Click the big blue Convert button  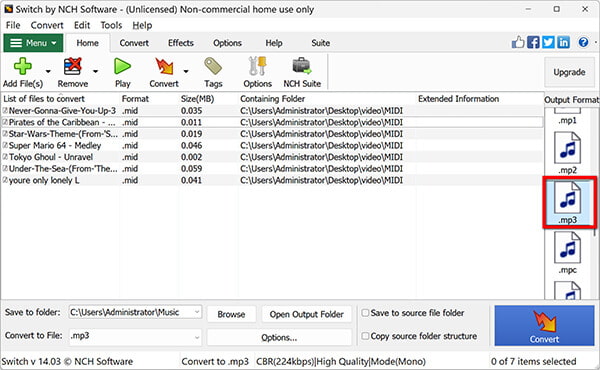[544, 326]
